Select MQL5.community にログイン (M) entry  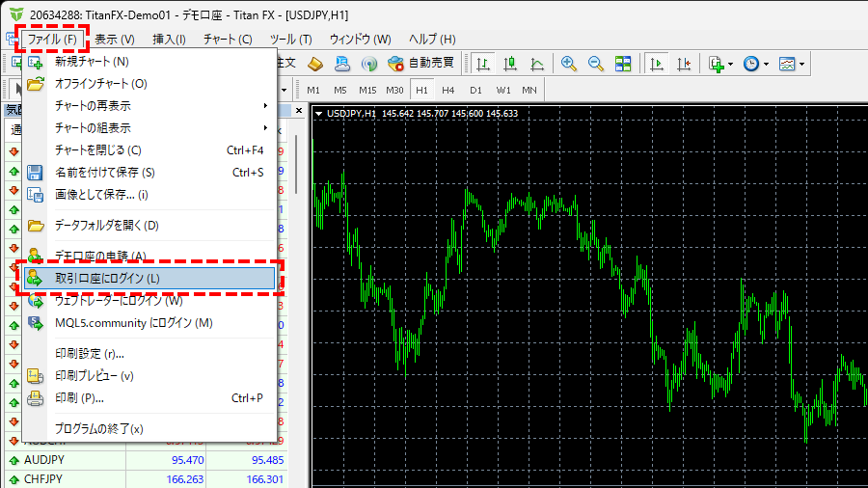point(149,322)
